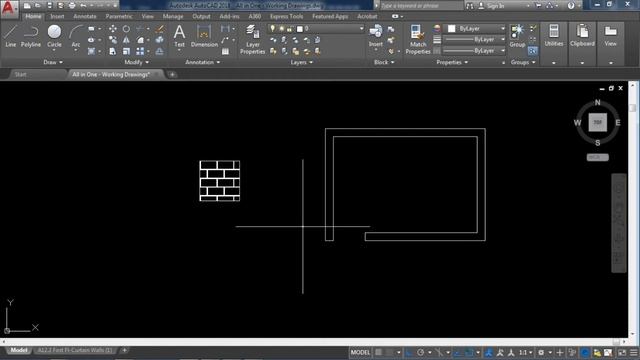The width and height of the screenshot is (640, 360).
Task: Open the Text annotation tool
Action: pos(179,36)
